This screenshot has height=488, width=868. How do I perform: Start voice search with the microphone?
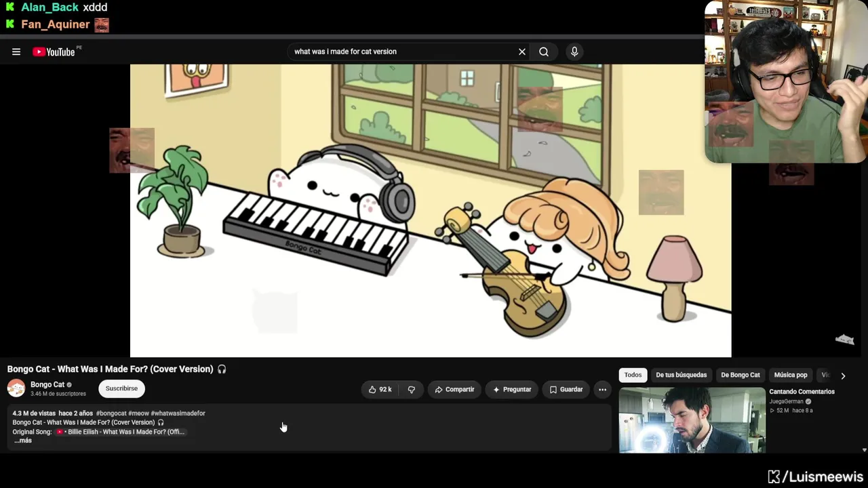[574, 52]
